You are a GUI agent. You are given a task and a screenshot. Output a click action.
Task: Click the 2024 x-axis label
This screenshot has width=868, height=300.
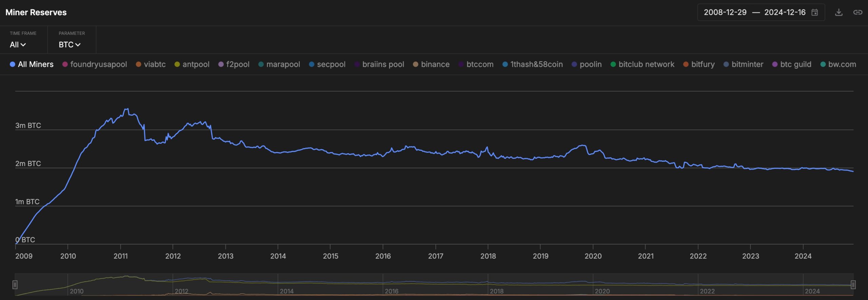point(803,256)
